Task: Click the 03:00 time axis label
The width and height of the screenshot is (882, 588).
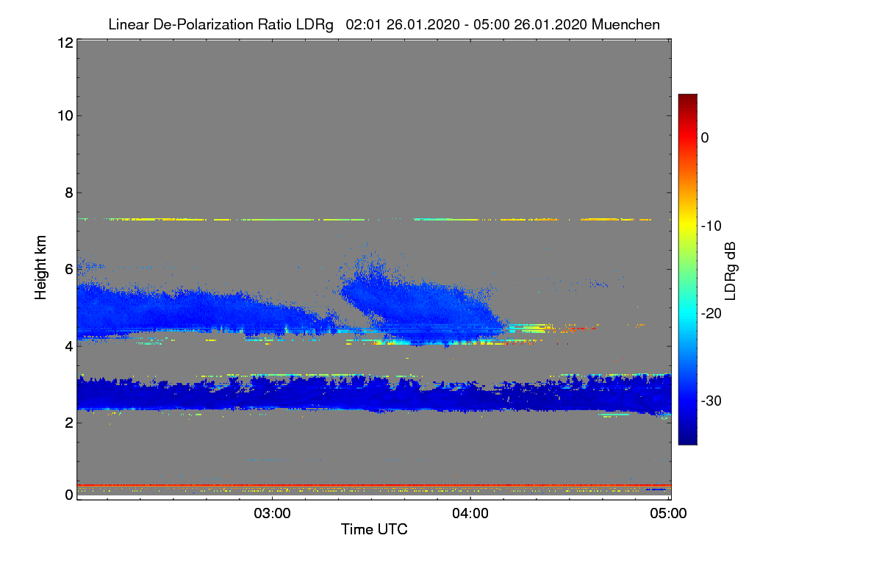Action: tap(273, 513)
